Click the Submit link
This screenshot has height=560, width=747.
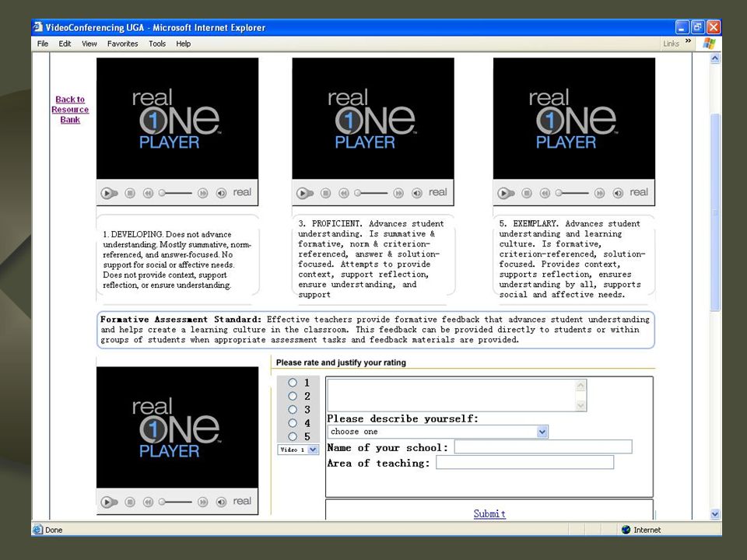[x=489, y=514]
